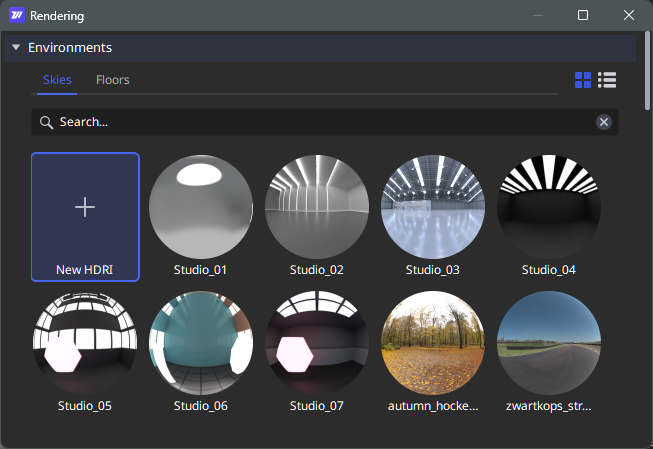Choose the Studio_03 HDRI environment
Image resolution: width=653 pixels, height=449 pixels.
tap(433, 208)
